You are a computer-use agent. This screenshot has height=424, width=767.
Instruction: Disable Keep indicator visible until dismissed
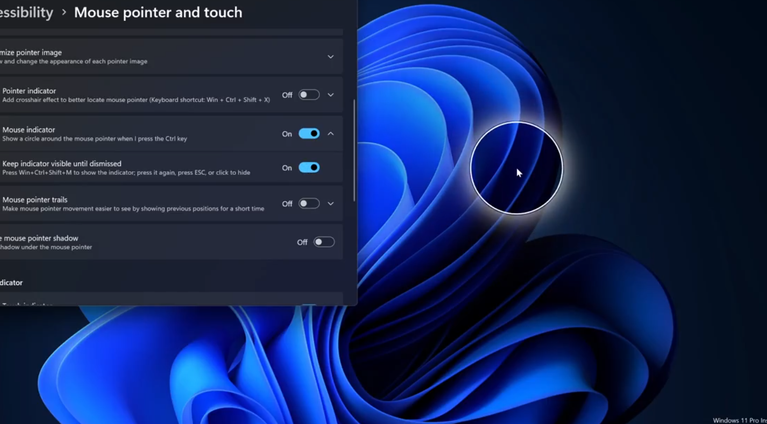[x=309, y=168]
